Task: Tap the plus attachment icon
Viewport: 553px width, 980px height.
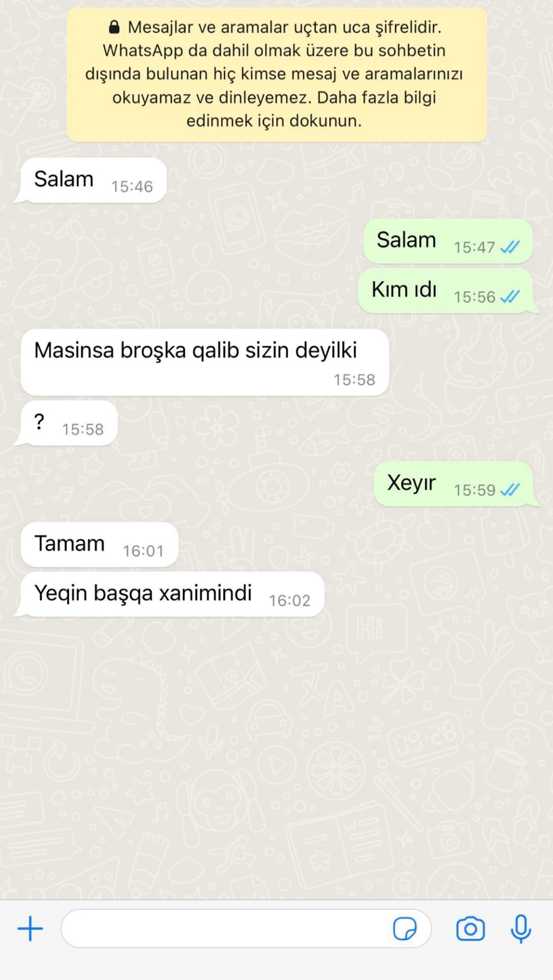Action: [30, 928]
